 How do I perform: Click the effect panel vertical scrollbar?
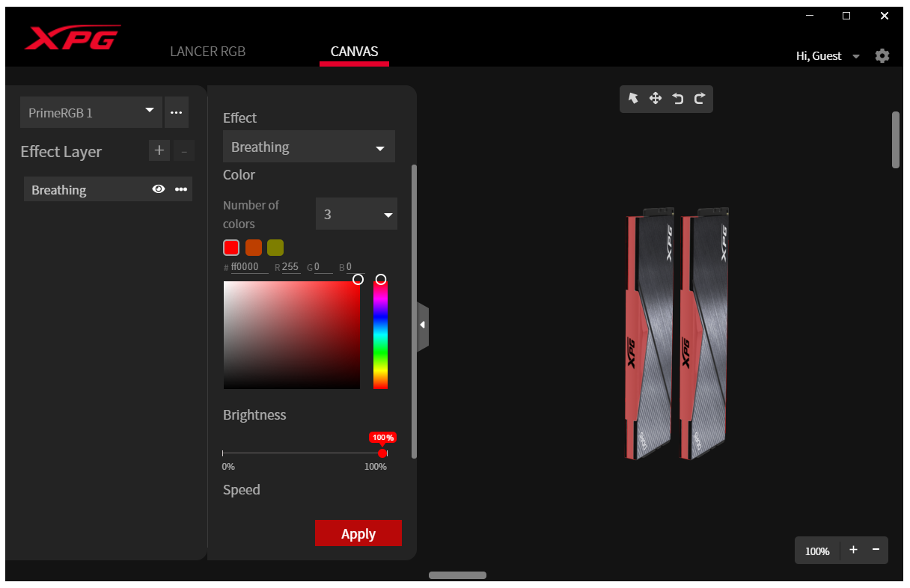click(415, 310)
